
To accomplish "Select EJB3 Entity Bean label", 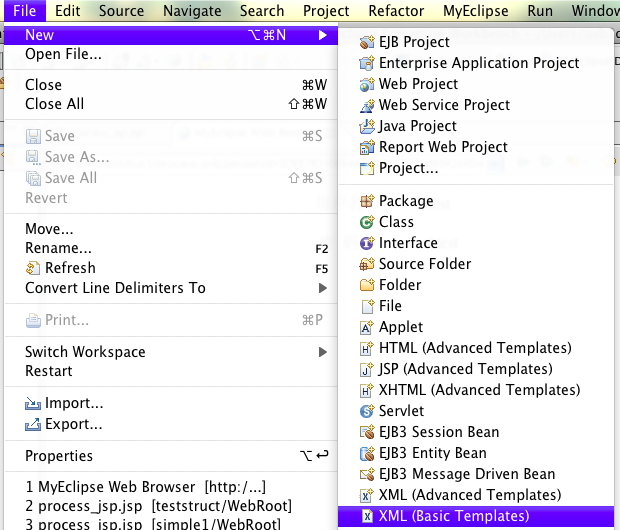I will pyautogui.click(x=433, y=453).
